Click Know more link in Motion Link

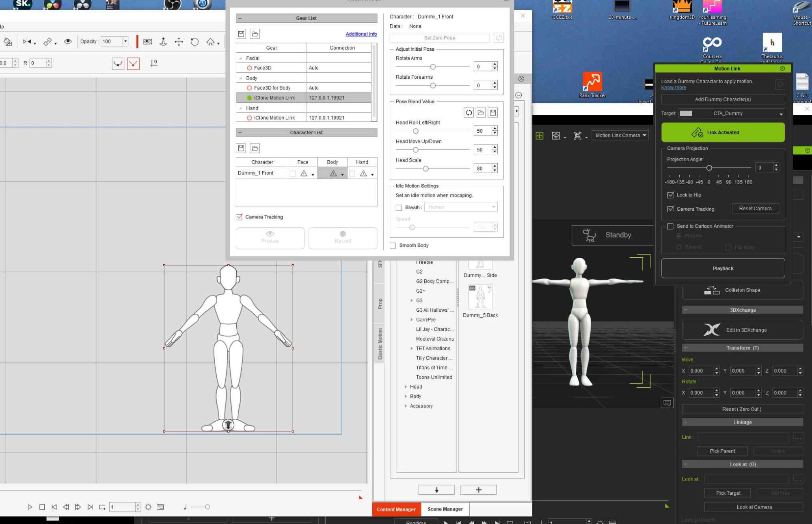(674, 88)
